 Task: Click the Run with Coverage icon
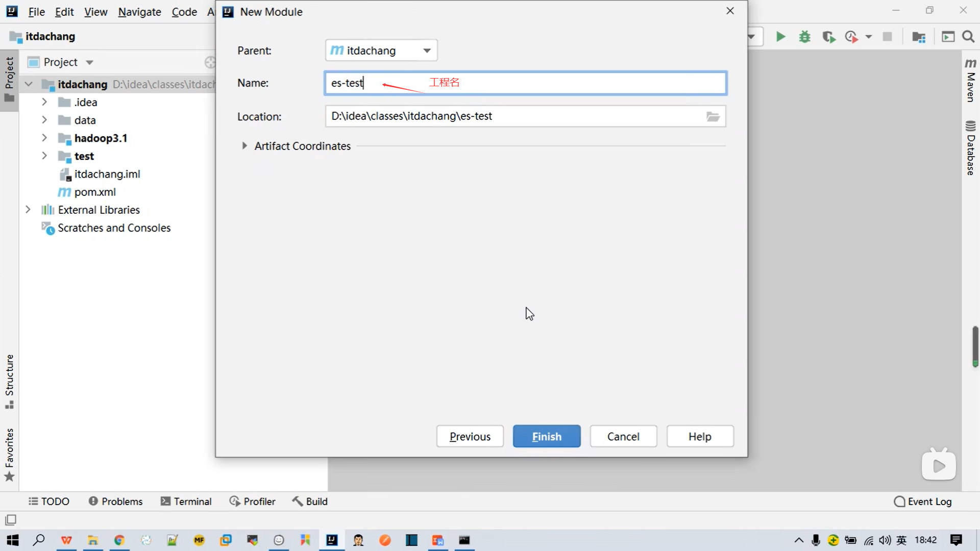click(x=828, y=37)
